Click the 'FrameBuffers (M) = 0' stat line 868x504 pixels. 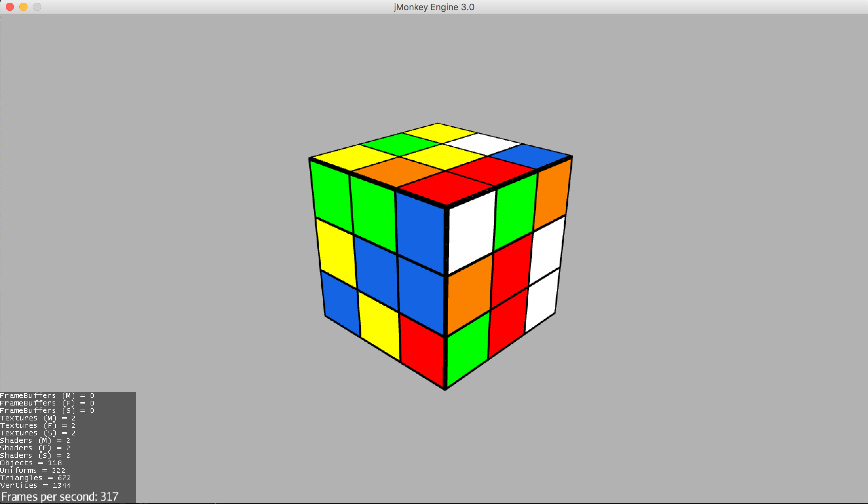coord(47,396)
